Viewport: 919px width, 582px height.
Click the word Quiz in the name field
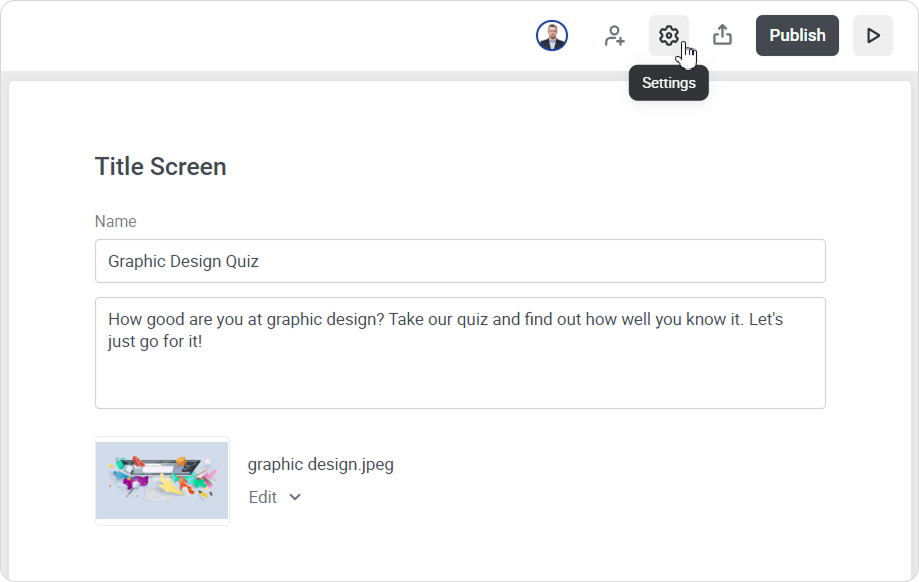242,261
